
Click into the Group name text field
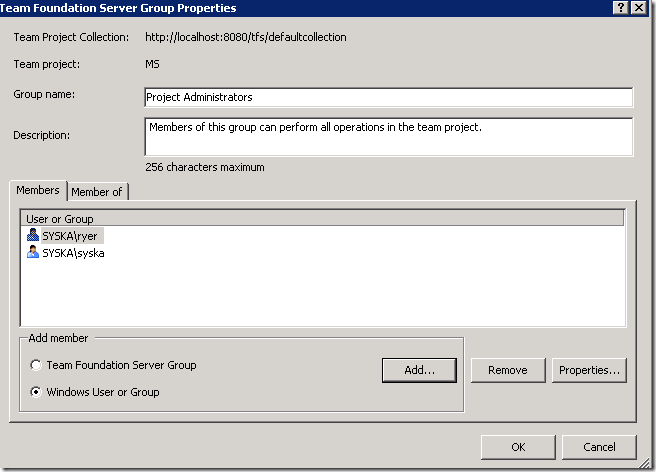tap(388, 98)
